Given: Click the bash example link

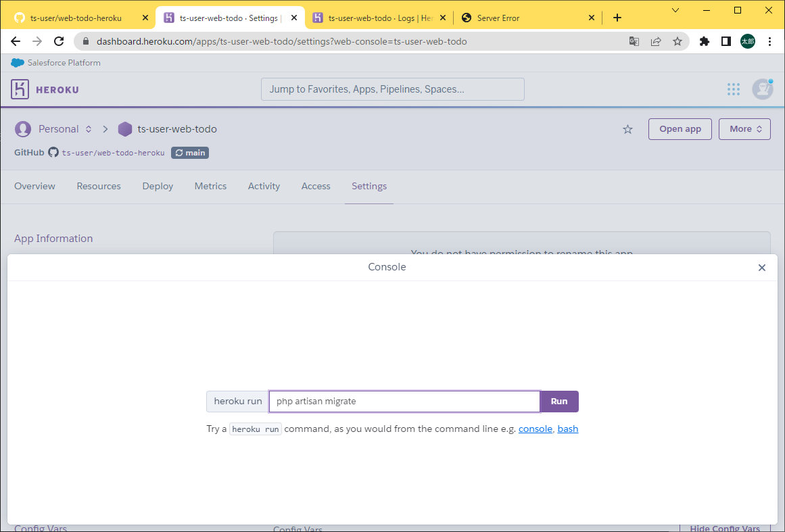Looking at the screenshot, I should tap(568, 429).
